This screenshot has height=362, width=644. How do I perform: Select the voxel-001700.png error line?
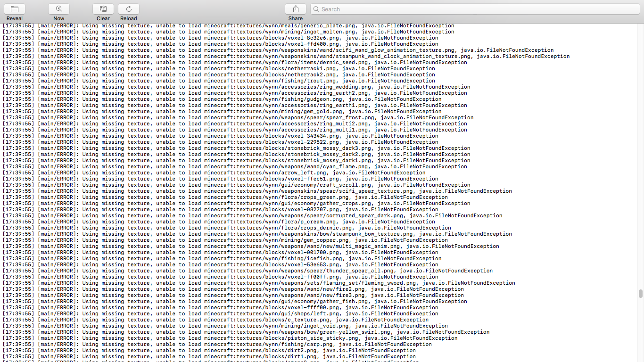tap(220, 253)
